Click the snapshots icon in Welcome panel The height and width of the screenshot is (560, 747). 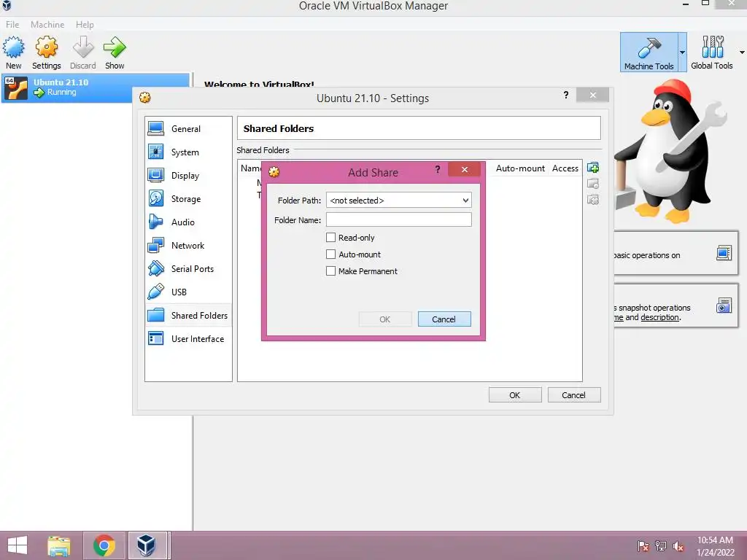pos(724,306)
